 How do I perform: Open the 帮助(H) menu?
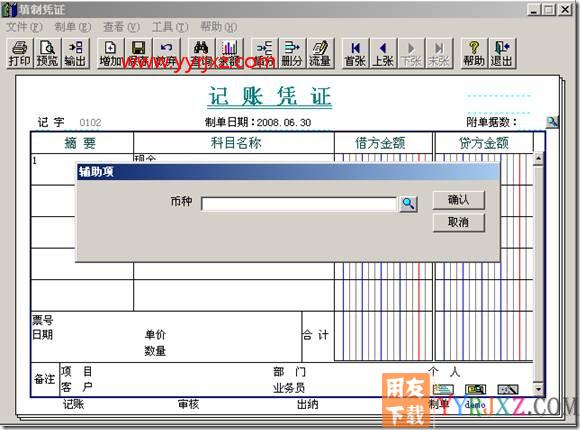tap(218, 27)
